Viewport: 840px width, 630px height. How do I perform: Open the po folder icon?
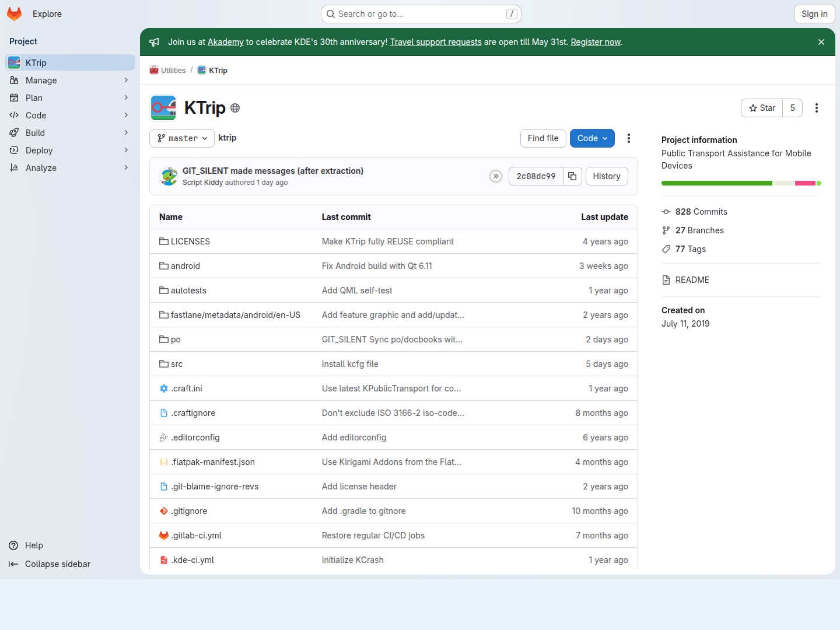pyautogui.click(x=164, y=339)
